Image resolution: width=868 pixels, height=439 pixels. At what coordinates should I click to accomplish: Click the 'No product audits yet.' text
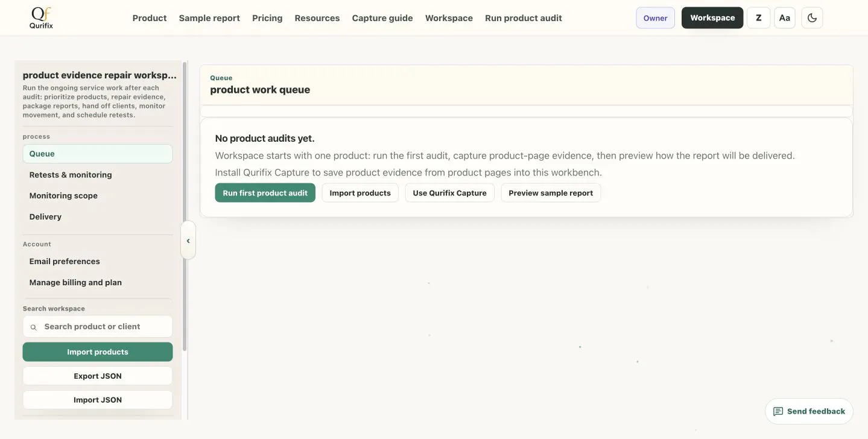(265, 139)
